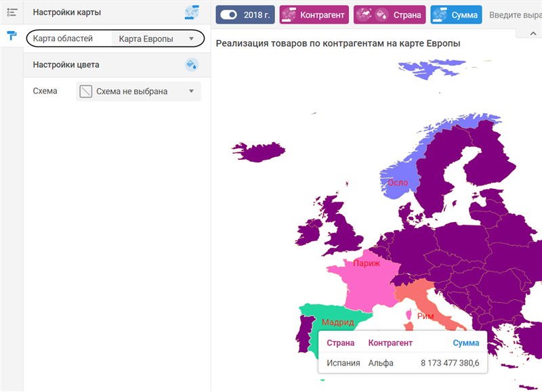Viewport: 542px width, 392px height.
Task: Click the Настройки цвета section header
Action: click(x=66, y=65)
